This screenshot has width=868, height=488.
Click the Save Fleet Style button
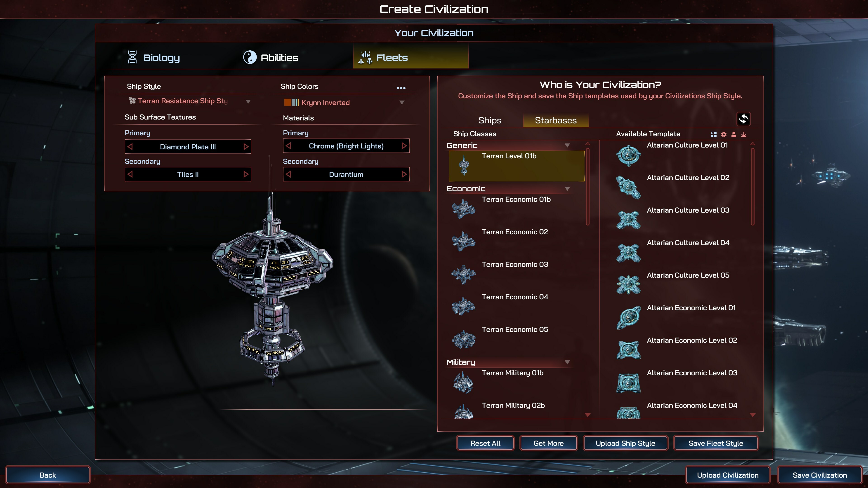(716, 443)
